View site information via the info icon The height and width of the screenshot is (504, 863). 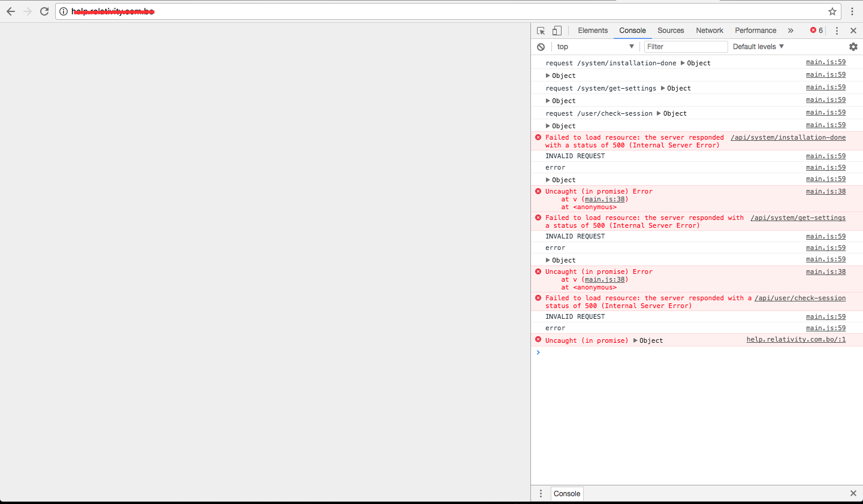click(63, 11)
